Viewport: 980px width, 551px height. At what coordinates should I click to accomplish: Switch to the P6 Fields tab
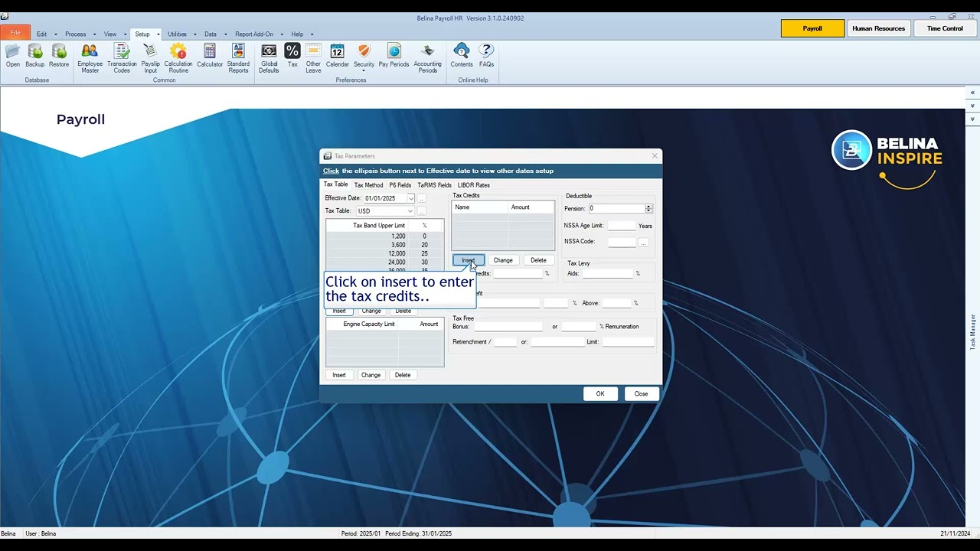click(400, 185)
